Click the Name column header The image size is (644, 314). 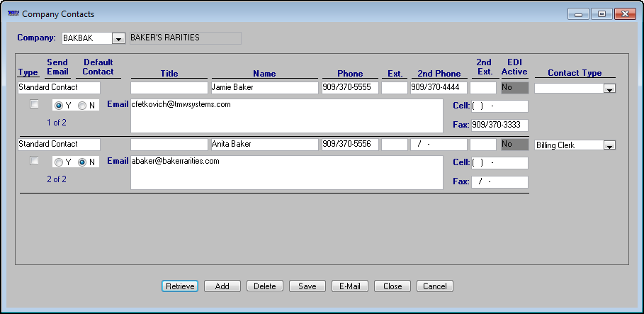coord(264,74)
